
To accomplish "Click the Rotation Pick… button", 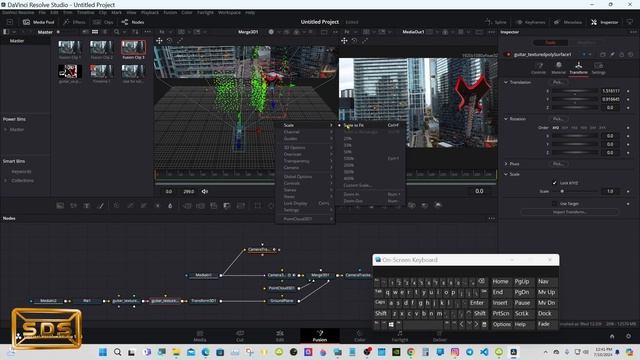I will click(x=558, y=119).
